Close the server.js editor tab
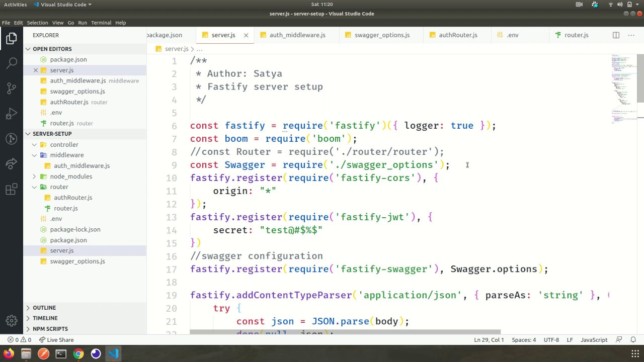 point(246,35)
